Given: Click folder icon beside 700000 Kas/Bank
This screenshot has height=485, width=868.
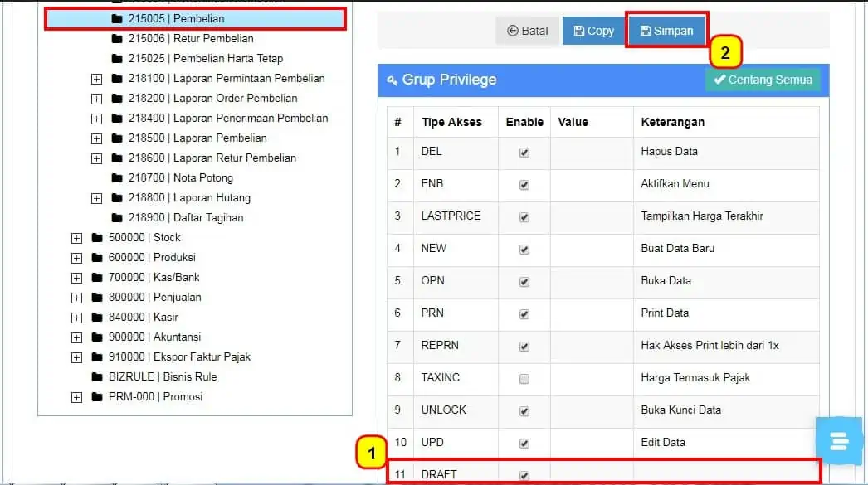Looking at the screenshot, I should pyautogui.click(x=97, y=278).
